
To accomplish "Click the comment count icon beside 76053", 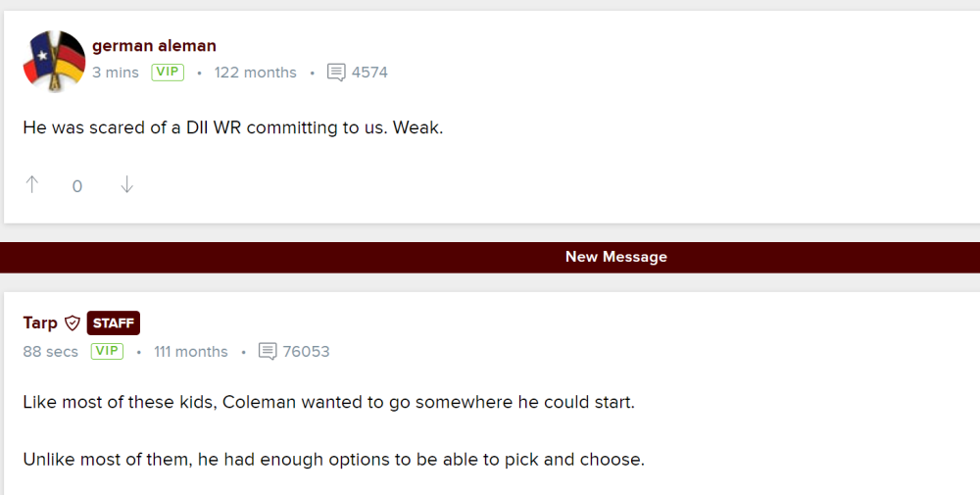I will pos(268,351).
